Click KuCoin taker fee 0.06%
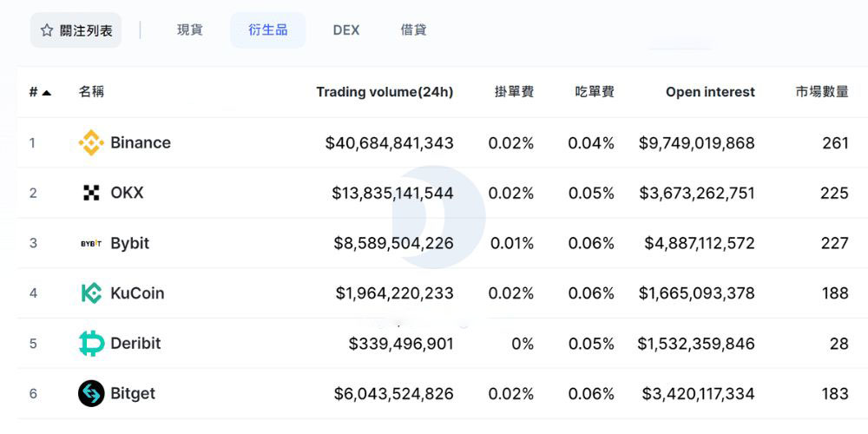Viewport: 868px width, 434px height. point(591,293)
